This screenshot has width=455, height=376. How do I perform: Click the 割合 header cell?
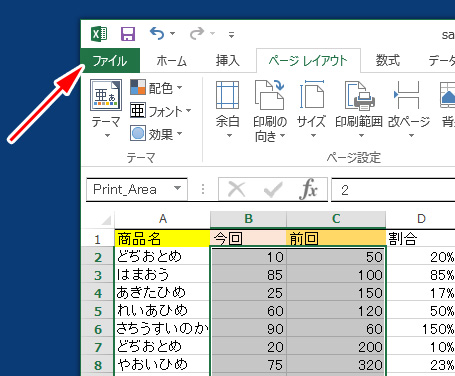421,239
